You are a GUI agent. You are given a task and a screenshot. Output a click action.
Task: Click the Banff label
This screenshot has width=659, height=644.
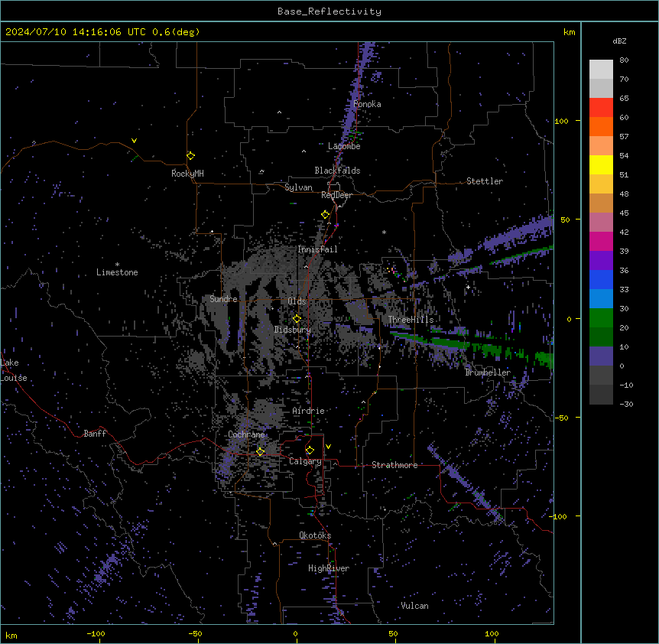(95, 434)
